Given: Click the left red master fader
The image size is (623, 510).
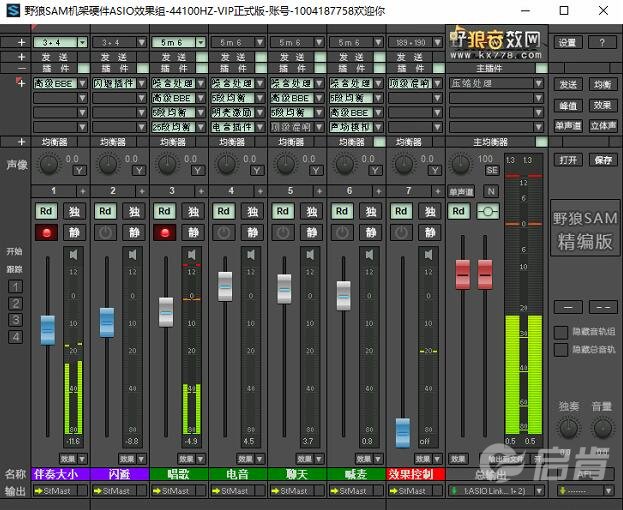Looking at the screenshot, I should click(462, 274).
